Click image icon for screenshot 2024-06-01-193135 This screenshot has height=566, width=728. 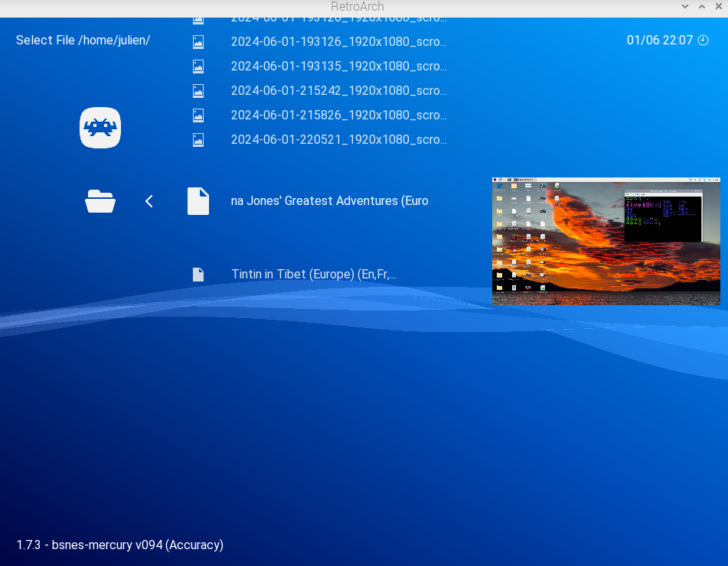[198, 67]
